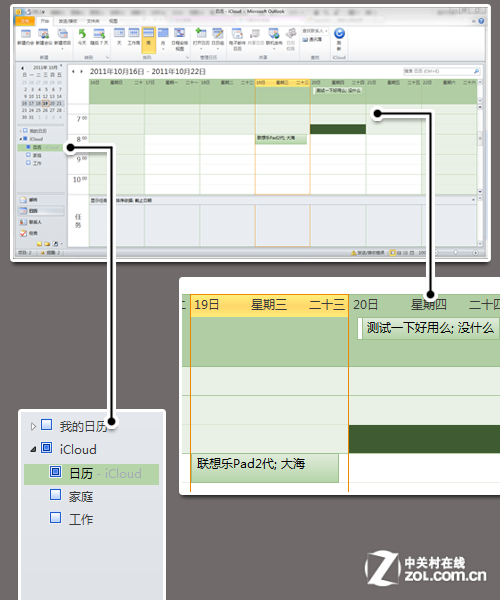
Task: Go to the previous week with back arrow
Action: (x=73, y=72)
